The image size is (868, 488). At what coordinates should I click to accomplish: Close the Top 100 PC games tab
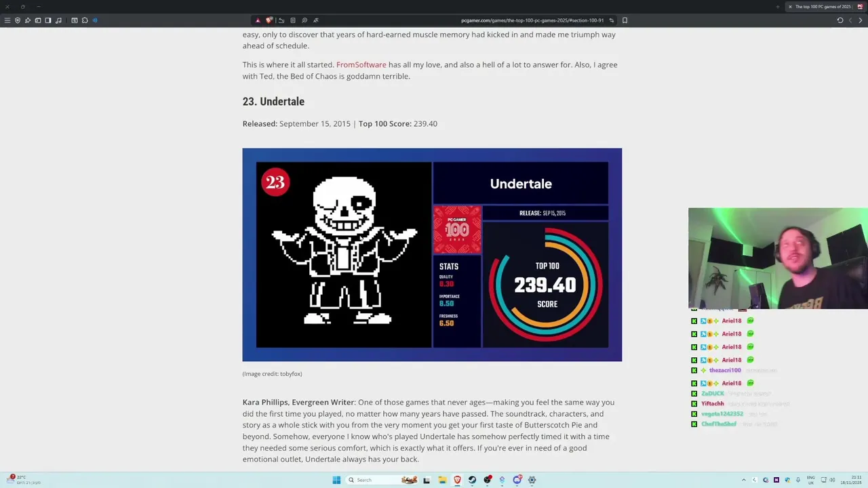(790, 7)
